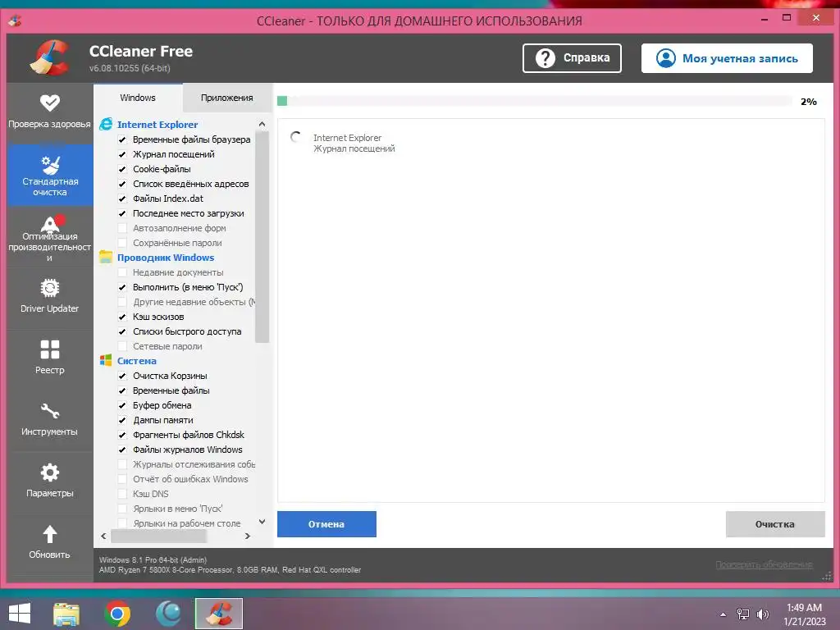Cancel analysis with Отмена button
Screen dimensions: 840x630
(x=326, y=524)
